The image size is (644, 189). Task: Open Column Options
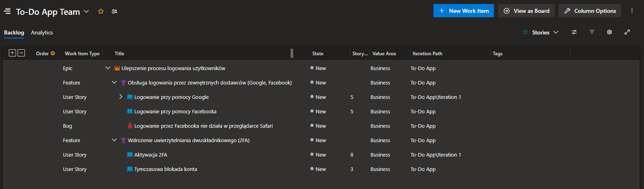click(590, 11)
